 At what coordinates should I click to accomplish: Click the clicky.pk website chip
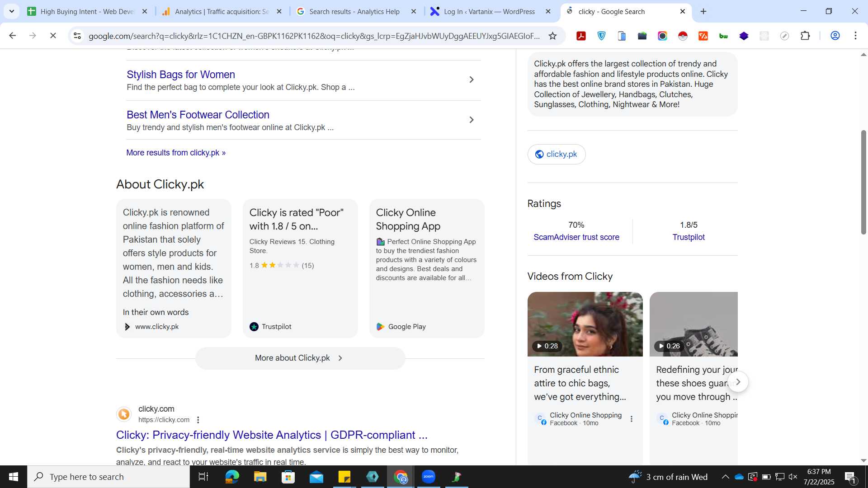click(556, 154)
